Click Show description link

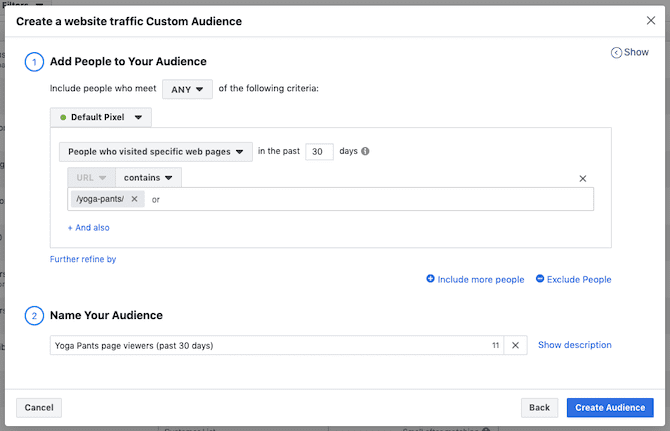click(574, 345)
